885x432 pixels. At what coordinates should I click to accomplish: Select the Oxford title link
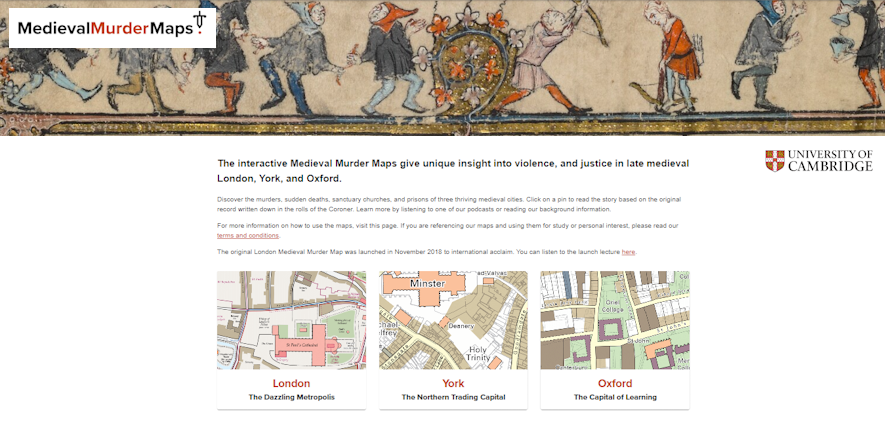(615, 384)
